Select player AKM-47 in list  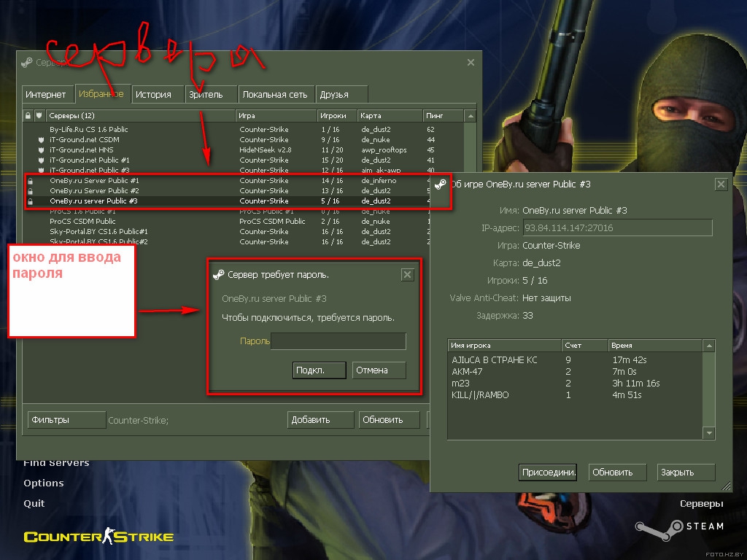click(x=575, y=372)
